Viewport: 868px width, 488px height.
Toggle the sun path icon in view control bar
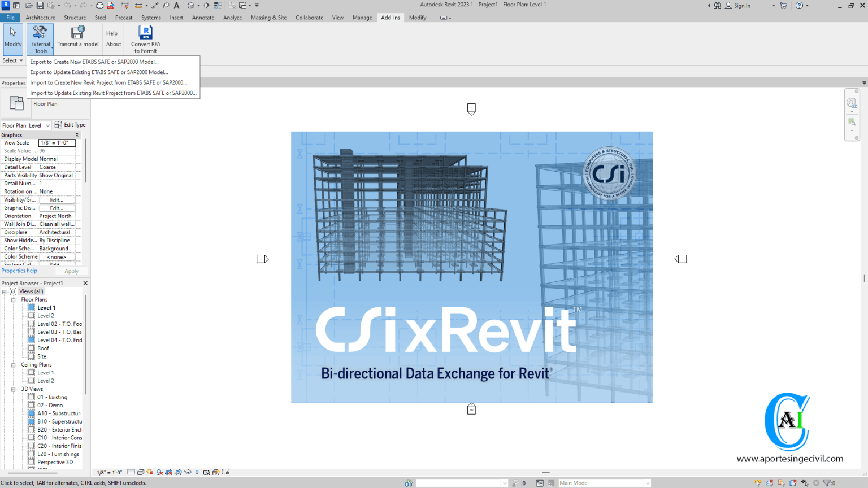(150, 472)
